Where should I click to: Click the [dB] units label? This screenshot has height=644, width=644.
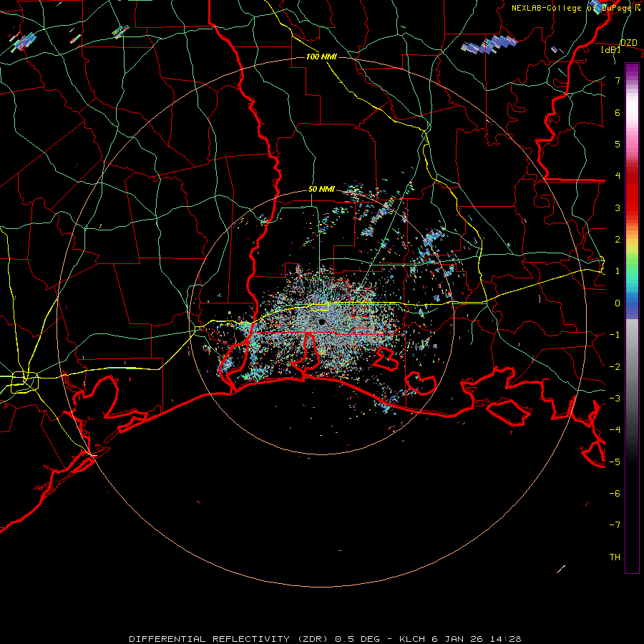coord(611,50)
